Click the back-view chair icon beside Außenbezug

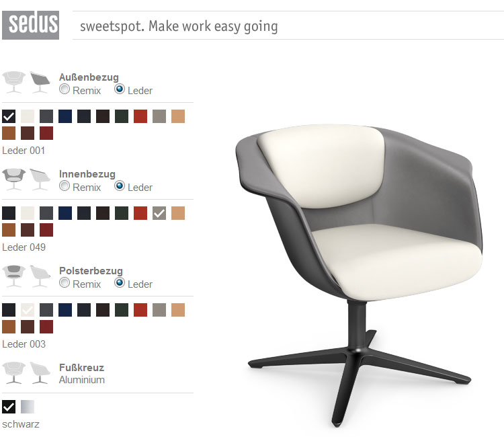click(x=40, y=82)
